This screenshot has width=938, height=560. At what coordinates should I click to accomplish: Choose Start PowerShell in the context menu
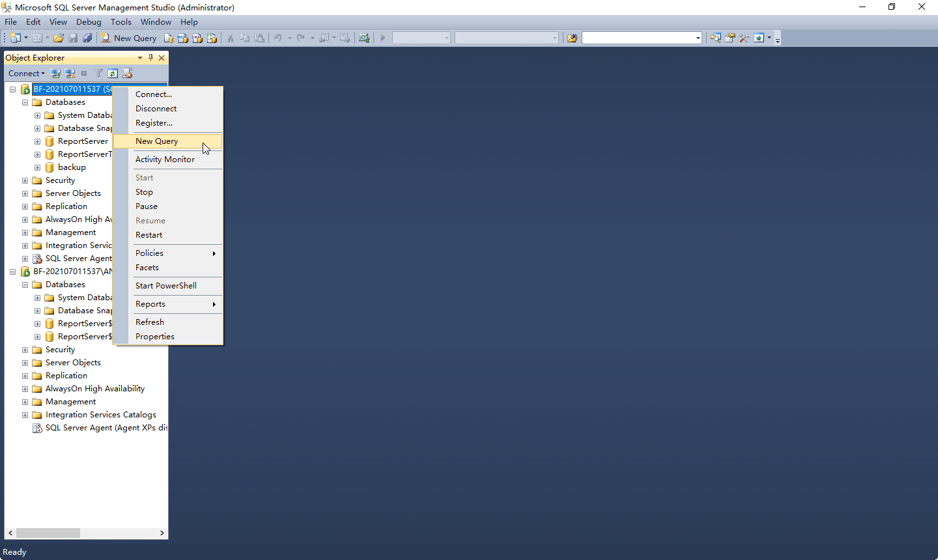click(168, 286)
